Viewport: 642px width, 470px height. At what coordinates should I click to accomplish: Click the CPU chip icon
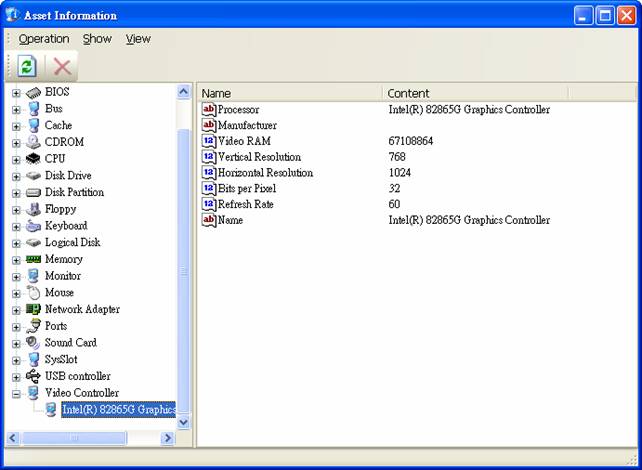click(x=34, y=159)
